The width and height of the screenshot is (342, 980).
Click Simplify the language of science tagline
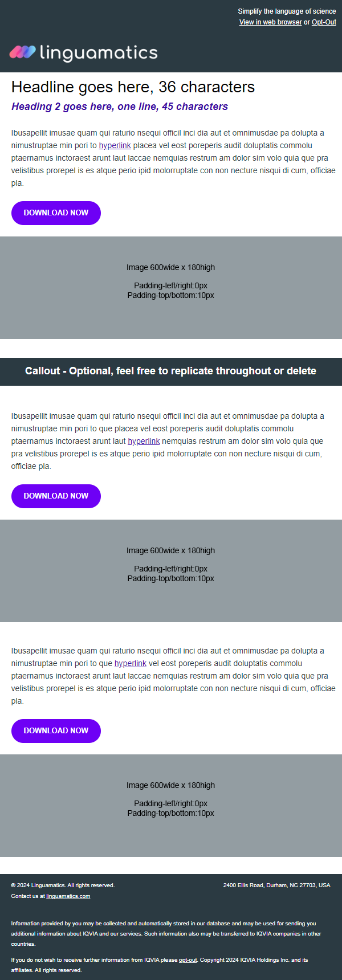click(x=287, y=11)
